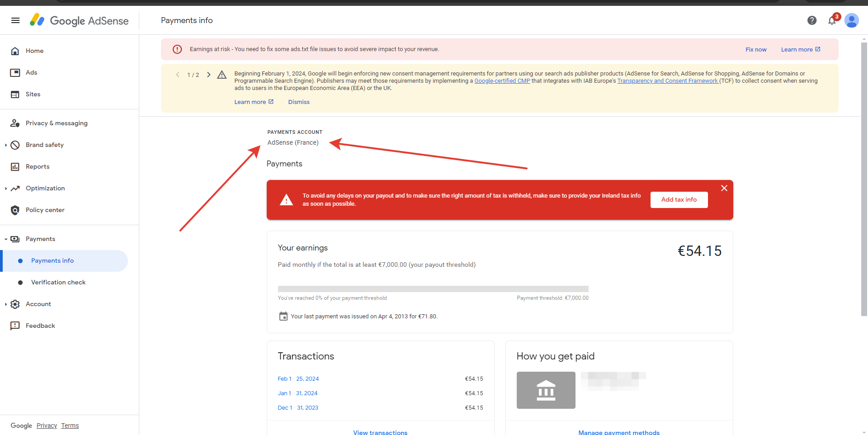Open the Terms footer link

pos(70,426)
